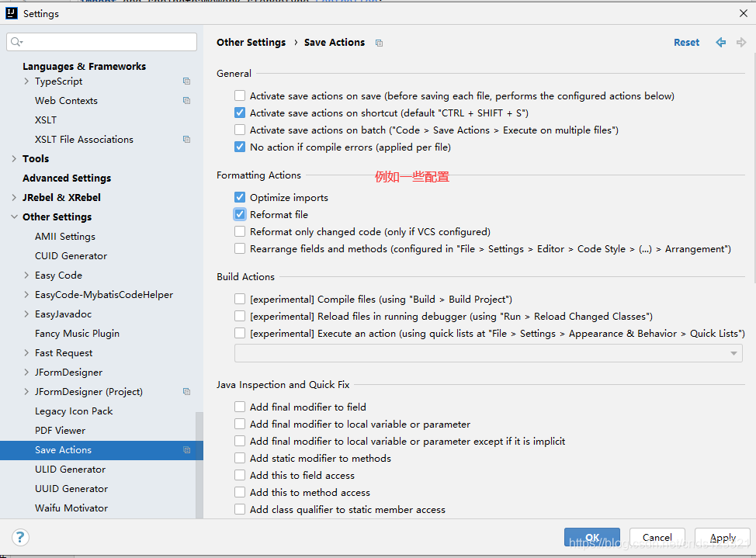Uncheck Activate save actions on shortcut
The height and width of the screenshot is (558, 756).
[x=240, y=113]
